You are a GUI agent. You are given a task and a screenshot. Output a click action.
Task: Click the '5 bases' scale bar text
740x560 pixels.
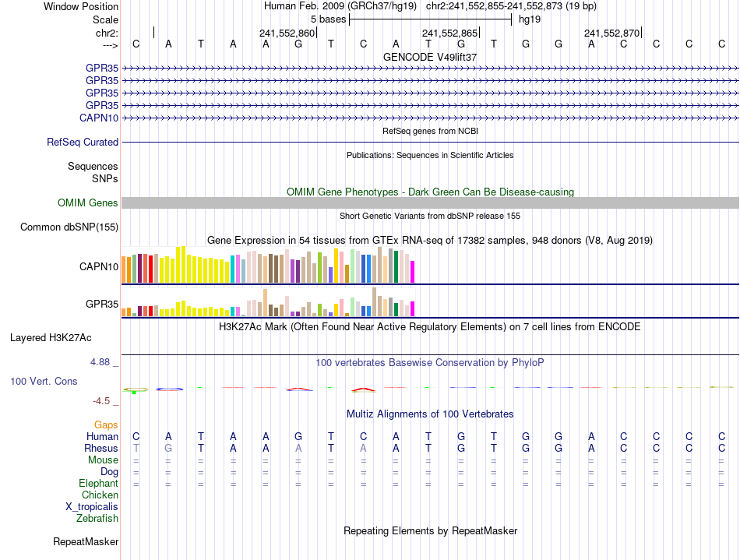coord(329,19)
